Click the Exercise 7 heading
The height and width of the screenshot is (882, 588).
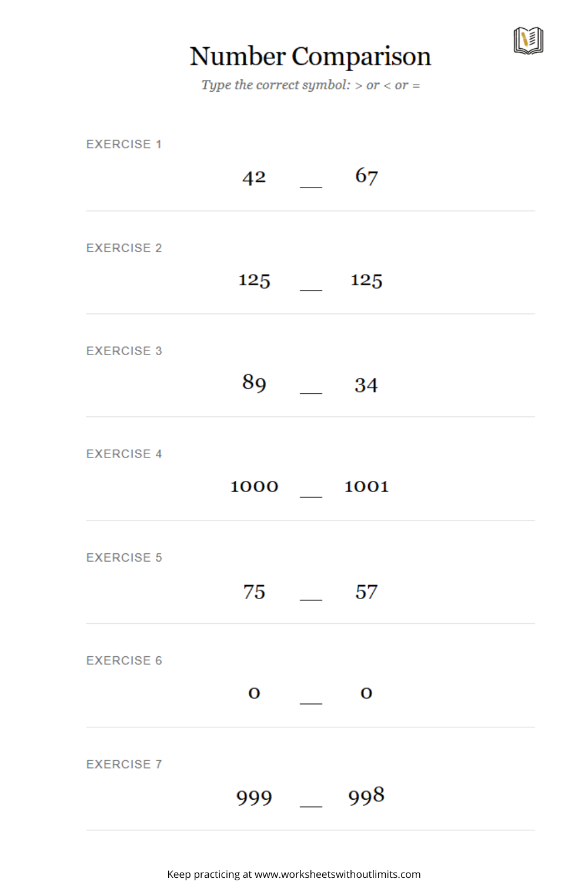124,764
